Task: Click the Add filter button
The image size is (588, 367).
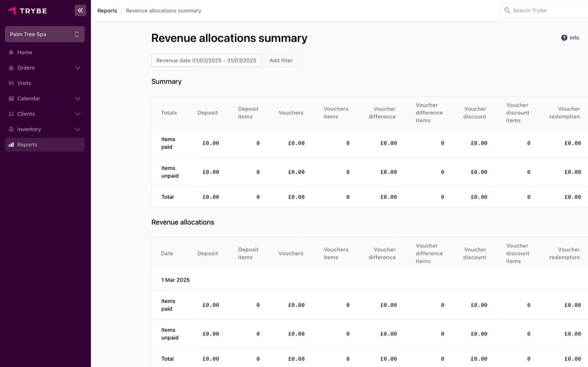Action: (281, 61)
